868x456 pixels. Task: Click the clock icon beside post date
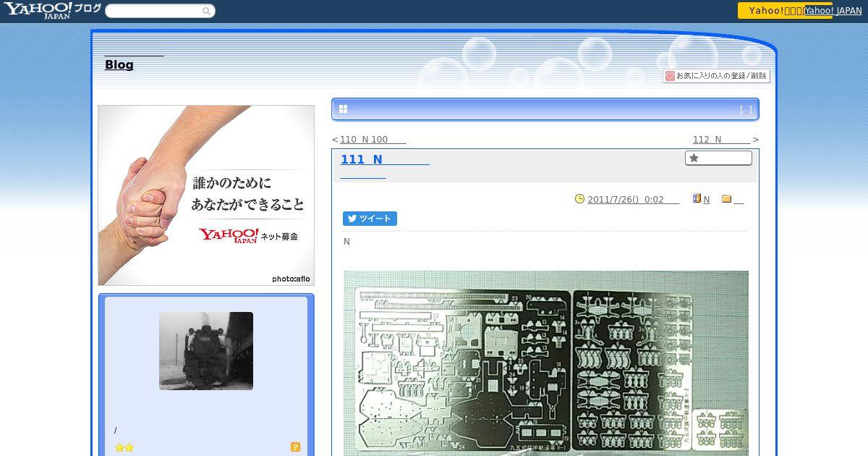(x=579, y=199)
